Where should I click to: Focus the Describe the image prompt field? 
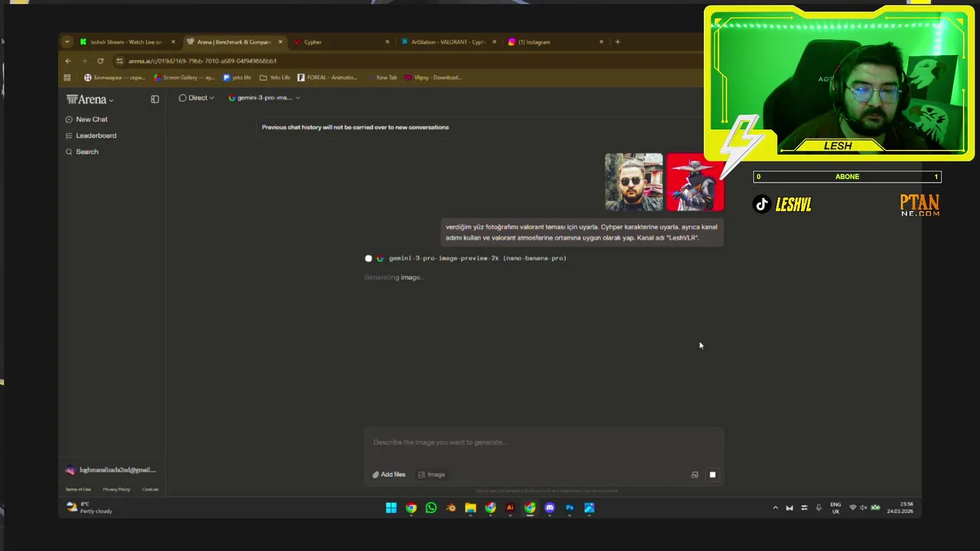(x=544, y=442)
